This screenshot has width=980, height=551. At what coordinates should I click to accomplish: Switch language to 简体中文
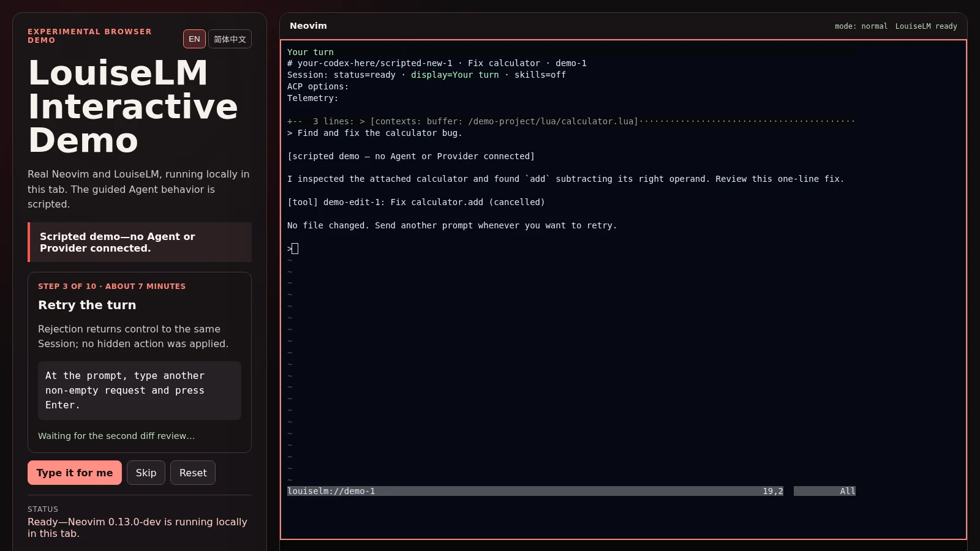coord(230,39)
